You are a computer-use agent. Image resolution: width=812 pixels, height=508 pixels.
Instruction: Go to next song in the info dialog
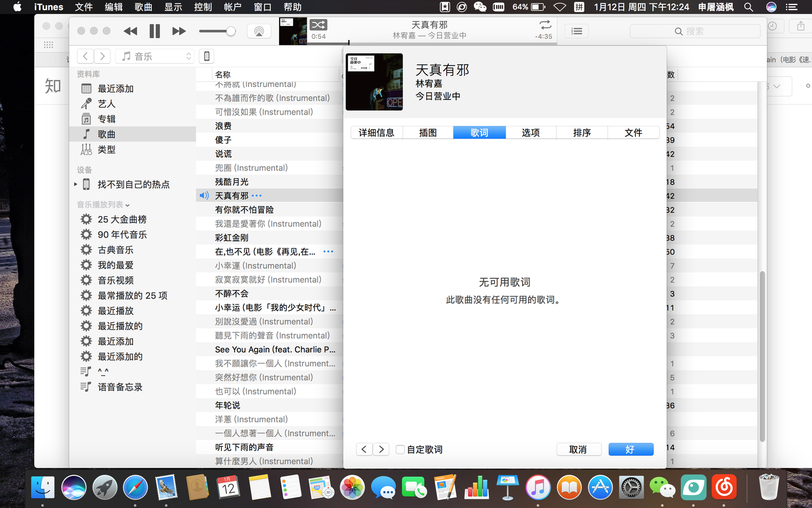(x=381, y=449)
